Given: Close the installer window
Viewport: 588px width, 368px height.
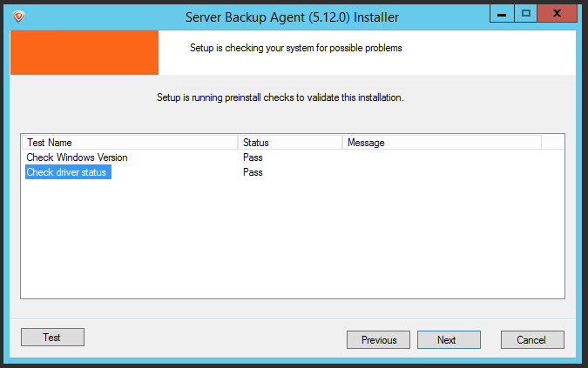Looking at the screenshot, I should (557, 14).
